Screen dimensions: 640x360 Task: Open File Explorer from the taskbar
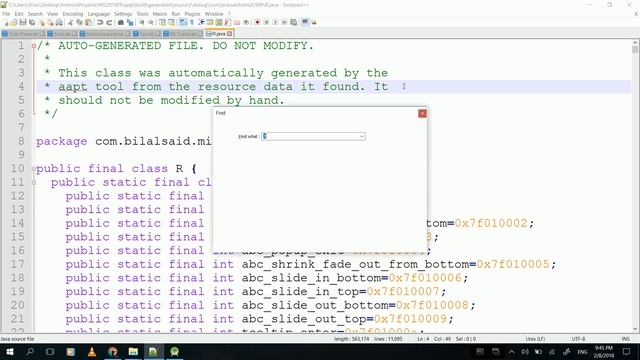coord(133,351)
